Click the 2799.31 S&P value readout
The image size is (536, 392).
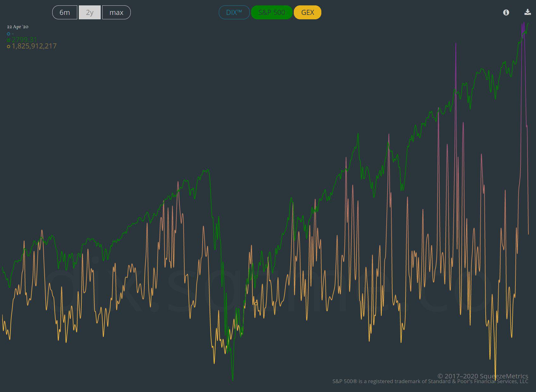pyautogui.click(x=24, y=40)
